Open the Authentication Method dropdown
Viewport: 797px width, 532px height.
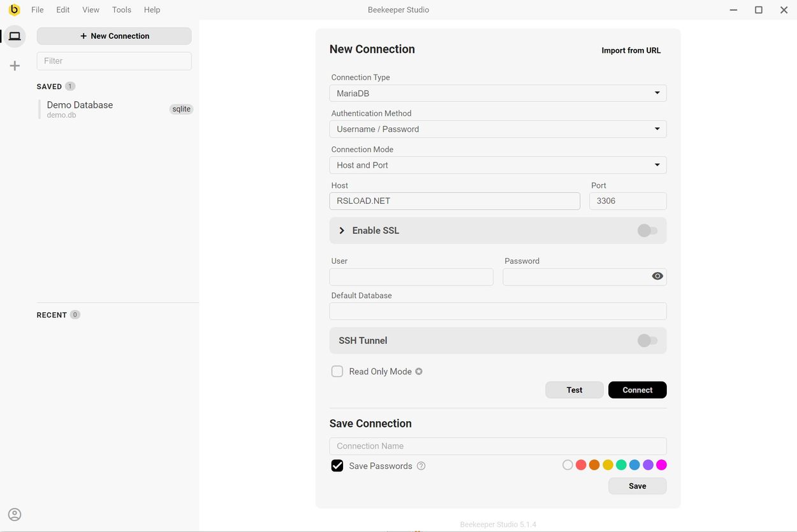[498, 129]
